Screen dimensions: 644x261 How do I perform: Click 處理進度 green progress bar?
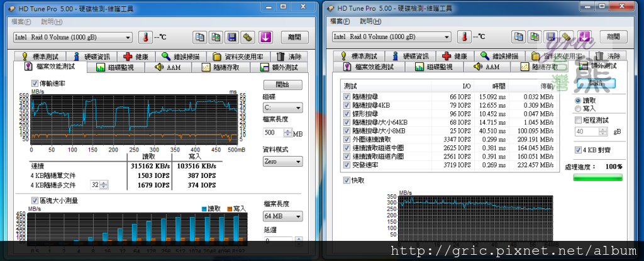click(597, 177)
